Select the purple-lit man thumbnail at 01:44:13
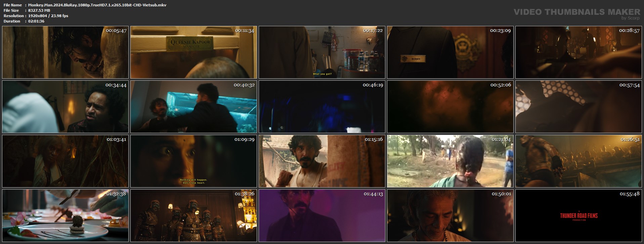The image size is (644, 244). [322, 215]
